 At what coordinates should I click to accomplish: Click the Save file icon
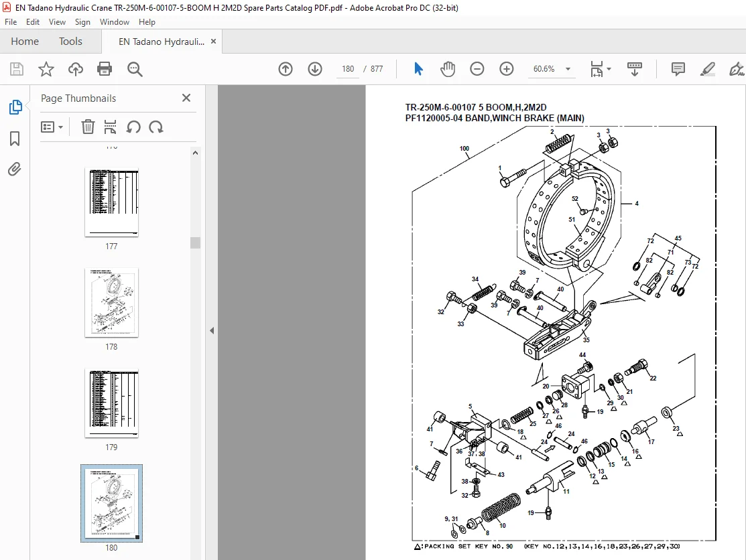[x=17, y=69]
